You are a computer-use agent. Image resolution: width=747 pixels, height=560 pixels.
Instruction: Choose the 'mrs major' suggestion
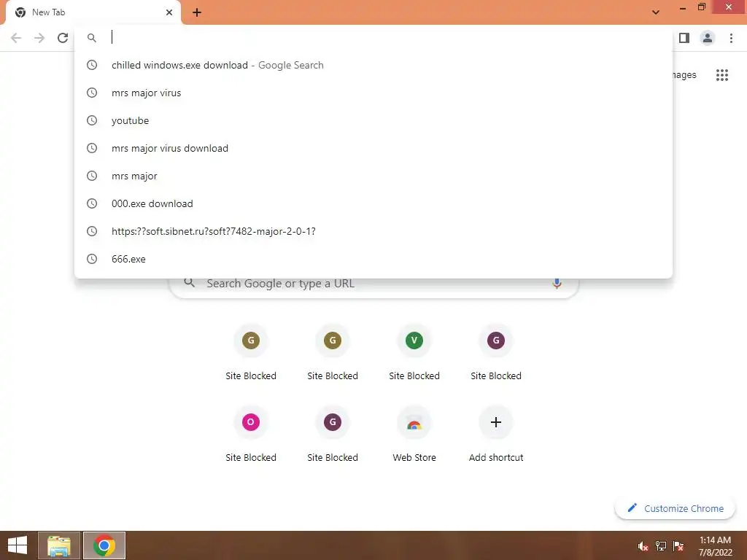373,176
